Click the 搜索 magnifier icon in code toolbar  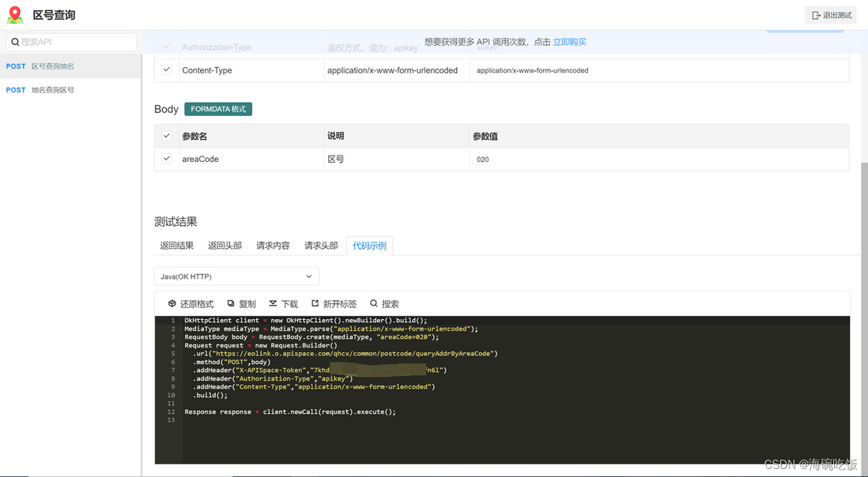click(374, 303)
